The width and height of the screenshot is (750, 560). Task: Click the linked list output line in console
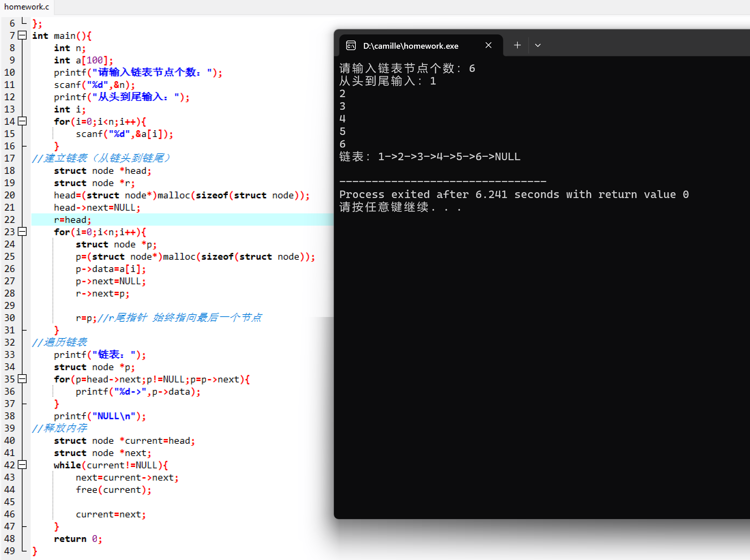430,157
